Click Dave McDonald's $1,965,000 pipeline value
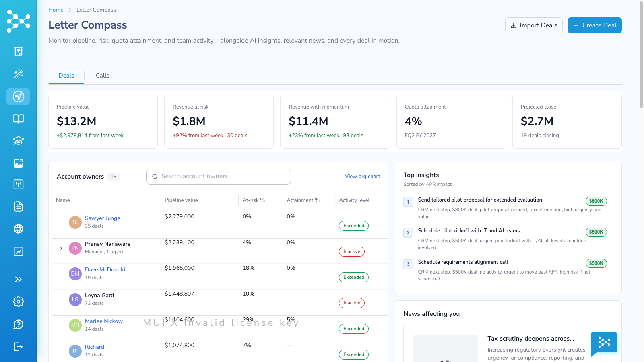 tap(180, 268)
